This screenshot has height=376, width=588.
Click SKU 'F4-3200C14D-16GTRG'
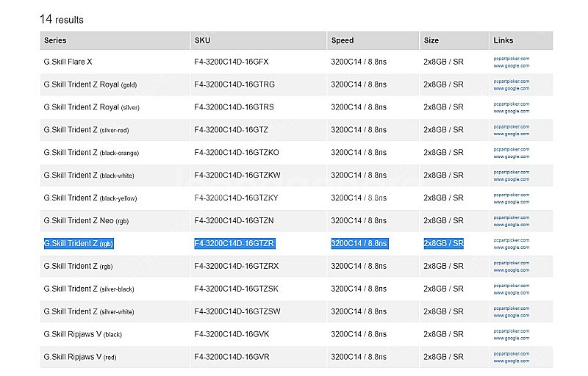point(234,84)
